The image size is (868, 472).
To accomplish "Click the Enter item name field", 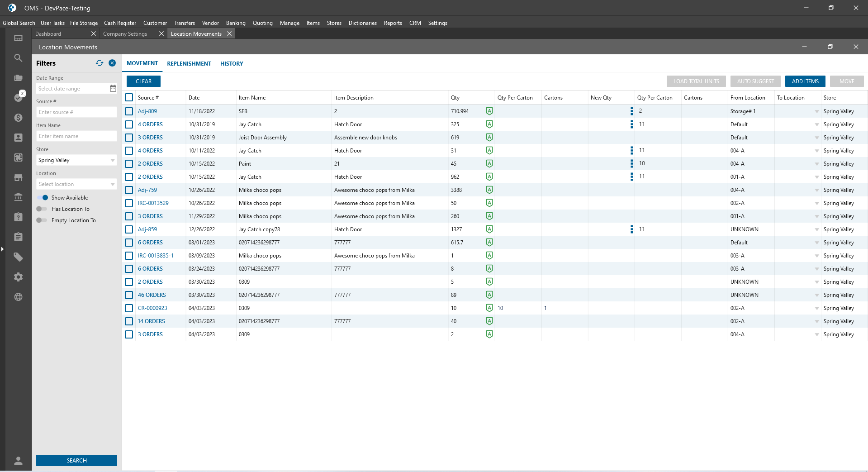I will pos(76,136).
